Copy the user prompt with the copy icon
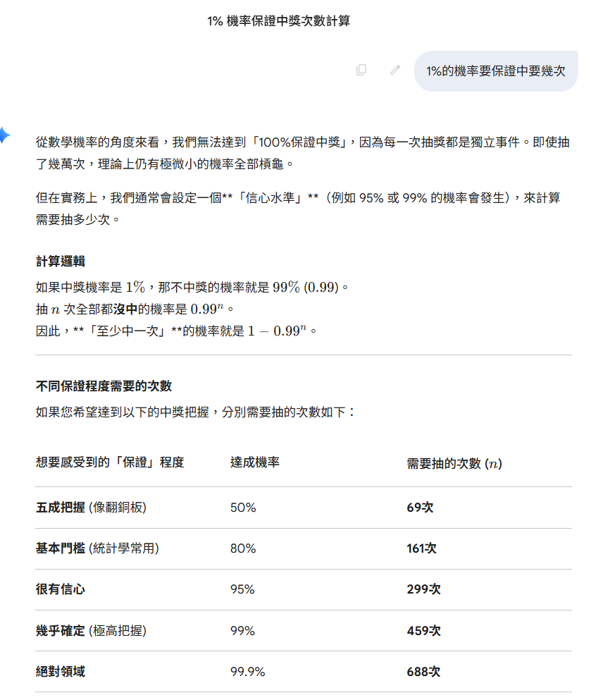This screenshot has height=700, width=615. click(x=361, y=70)
